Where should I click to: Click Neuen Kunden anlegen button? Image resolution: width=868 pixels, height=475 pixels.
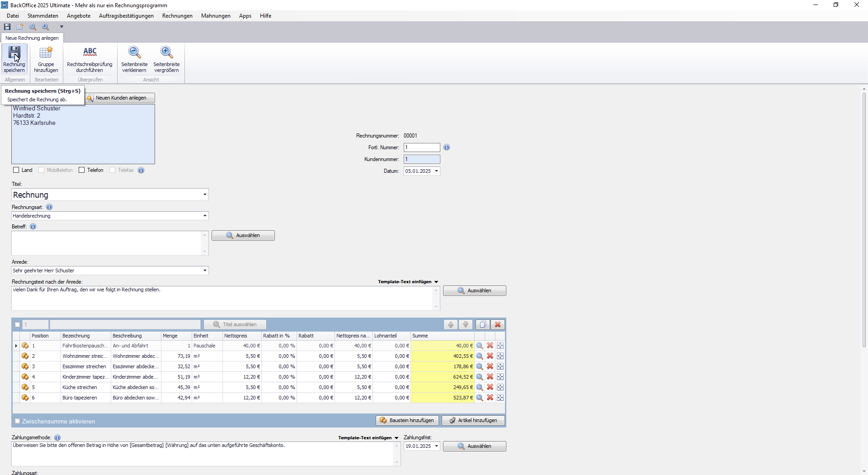pyautogui.click(x=120, y=98)
